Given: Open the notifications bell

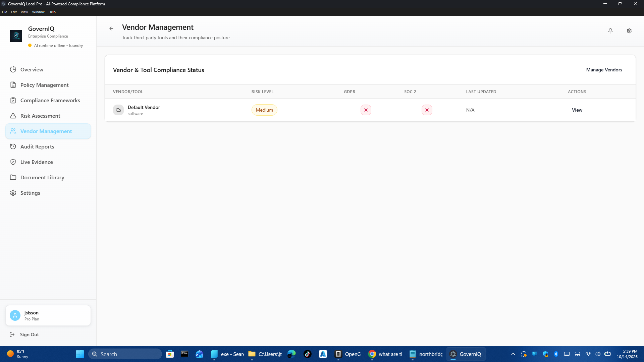Looking at the screenshot, I should (610, 31).
